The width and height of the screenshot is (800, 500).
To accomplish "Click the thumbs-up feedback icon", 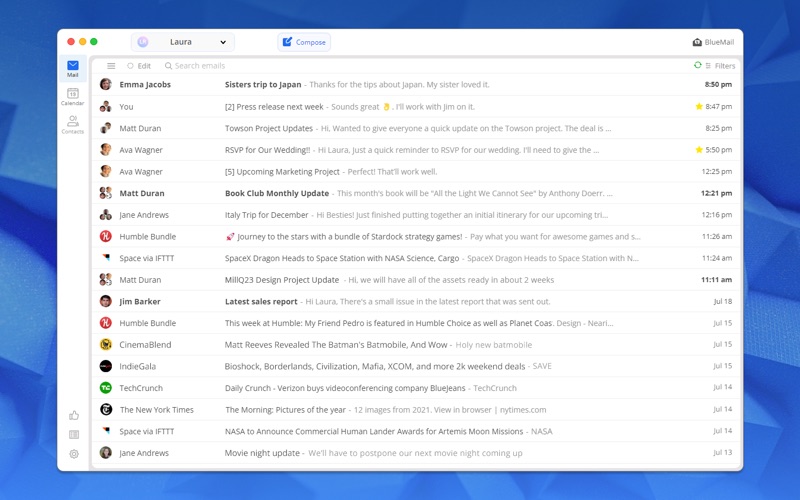I will point(74,415).
